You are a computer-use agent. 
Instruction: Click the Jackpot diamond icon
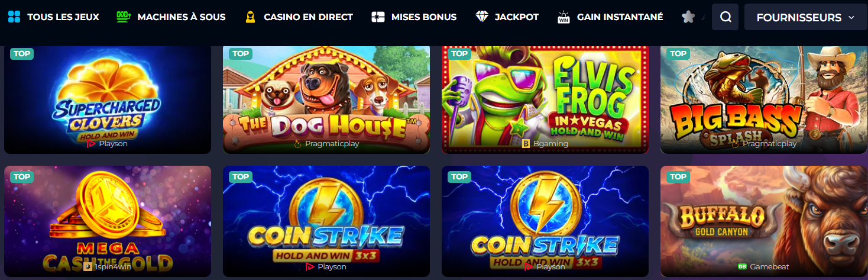pos(482,17)
